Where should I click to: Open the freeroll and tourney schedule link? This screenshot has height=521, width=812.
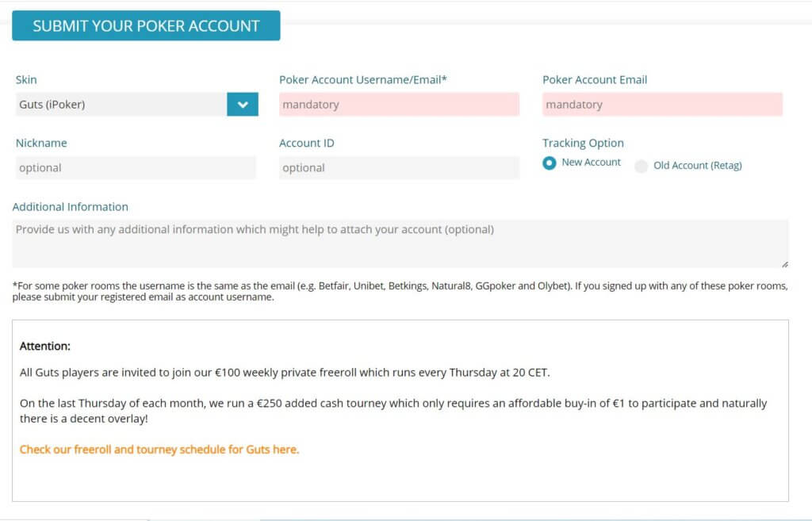click(x=159, y=450)
